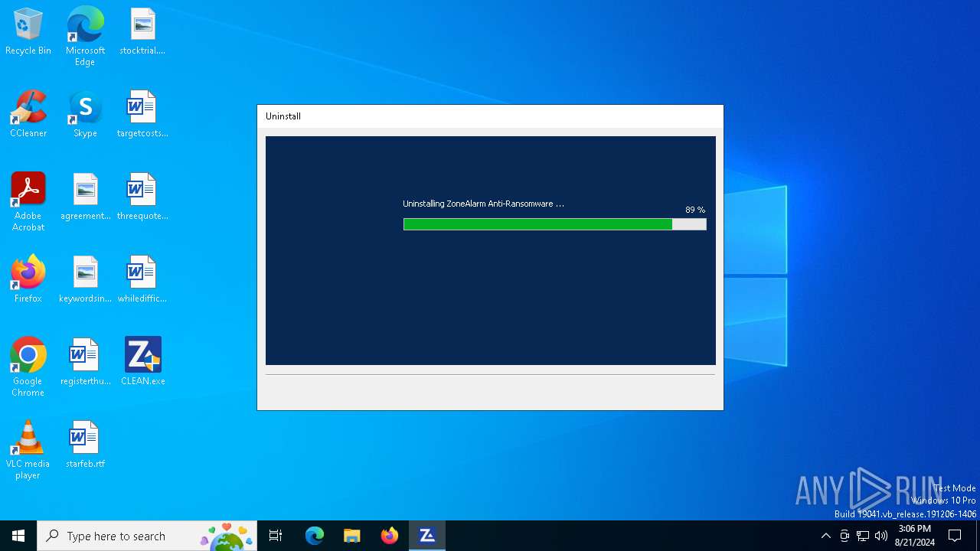
Task: Click the green uninstall progress bar
Action: pos(554,224)
